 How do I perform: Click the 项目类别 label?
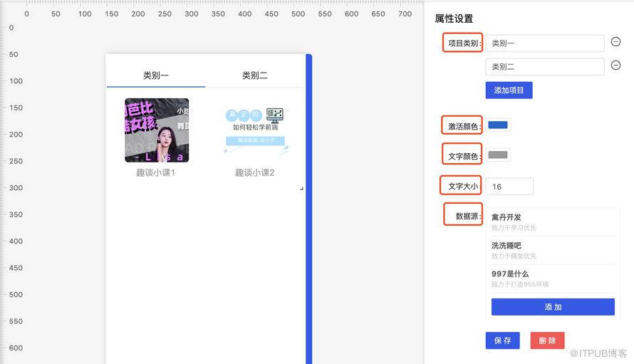464,43
